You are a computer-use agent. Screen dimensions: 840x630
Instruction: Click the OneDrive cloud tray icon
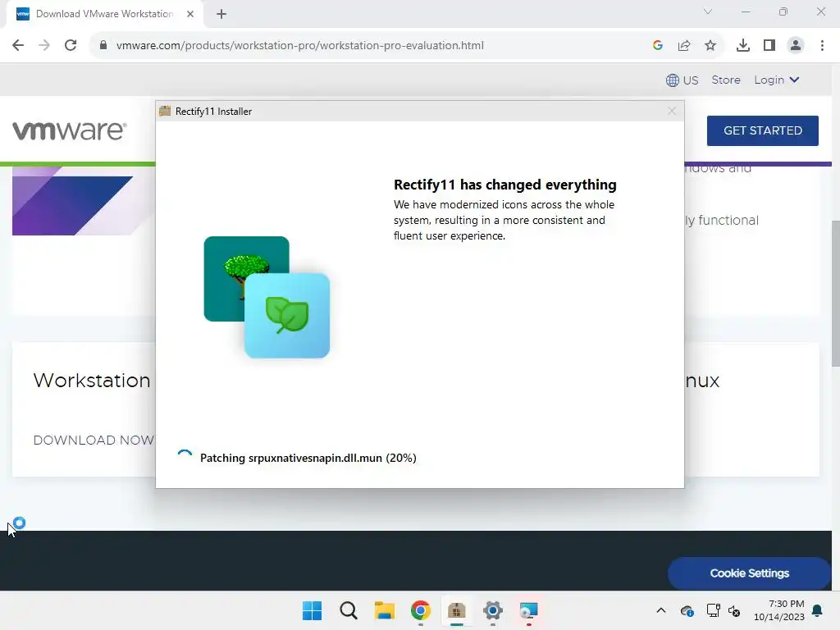tap(687, 610)
